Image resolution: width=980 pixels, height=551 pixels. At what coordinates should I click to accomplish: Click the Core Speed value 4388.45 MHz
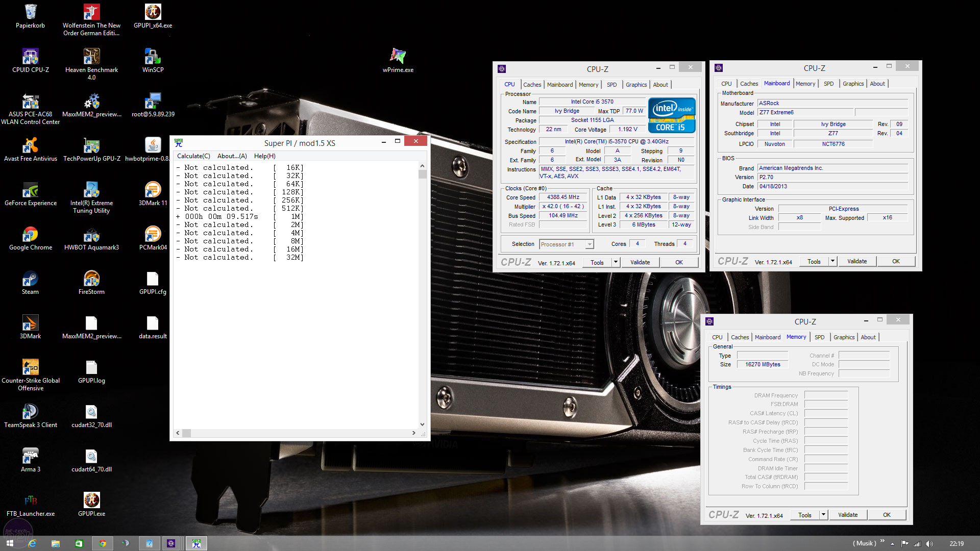pyautogui.click(x=563, y=197)
